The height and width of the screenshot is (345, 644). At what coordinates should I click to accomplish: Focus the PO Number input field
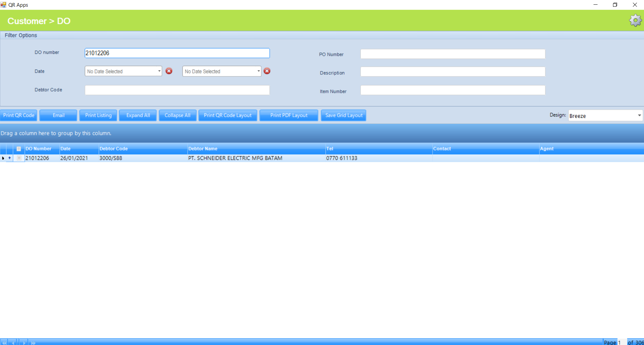[452, 54]
